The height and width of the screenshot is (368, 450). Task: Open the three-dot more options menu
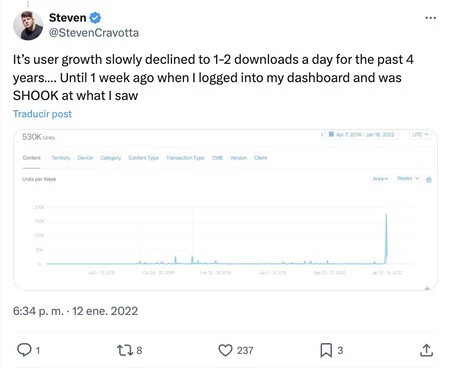tap(430, 18)
